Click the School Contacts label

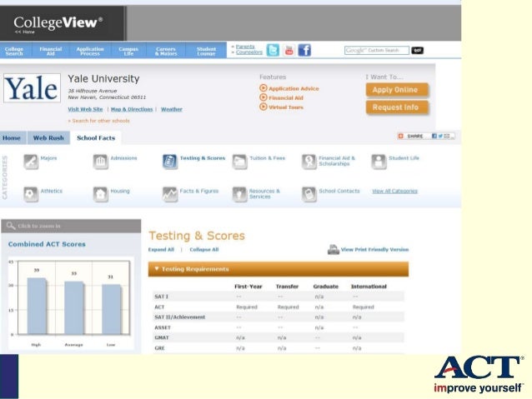coord(339,191)
